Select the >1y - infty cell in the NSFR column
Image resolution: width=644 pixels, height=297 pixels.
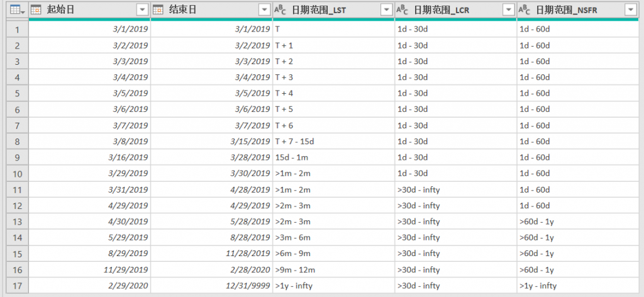click(x=577, y=286)
